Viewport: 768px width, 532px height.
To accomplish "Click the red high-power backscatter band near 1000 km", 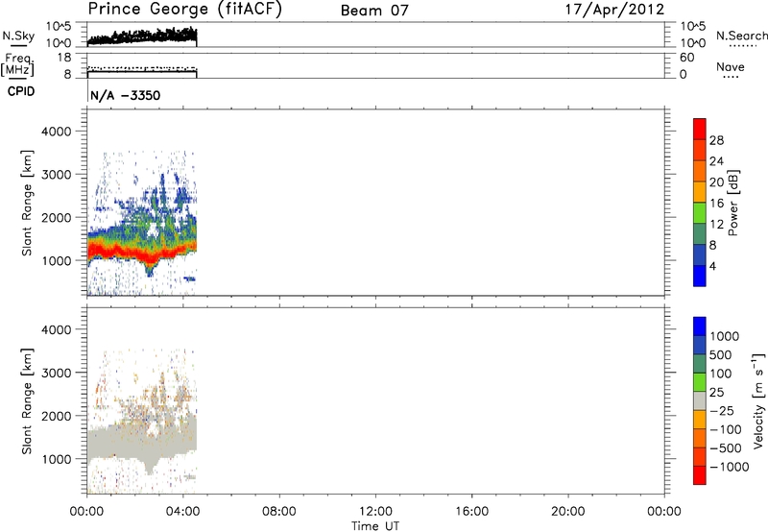I will [142, 253].
